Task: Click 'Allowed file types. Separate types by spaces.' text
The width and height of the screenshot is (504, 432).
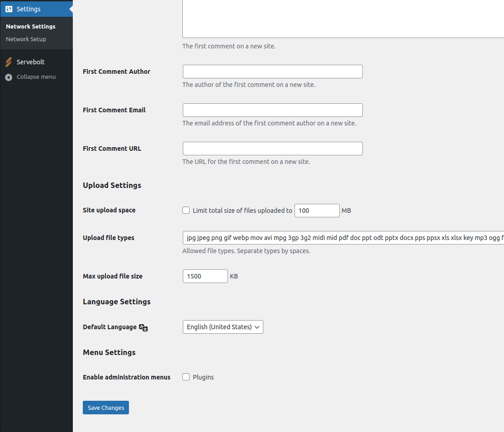Action: (246, 251)
